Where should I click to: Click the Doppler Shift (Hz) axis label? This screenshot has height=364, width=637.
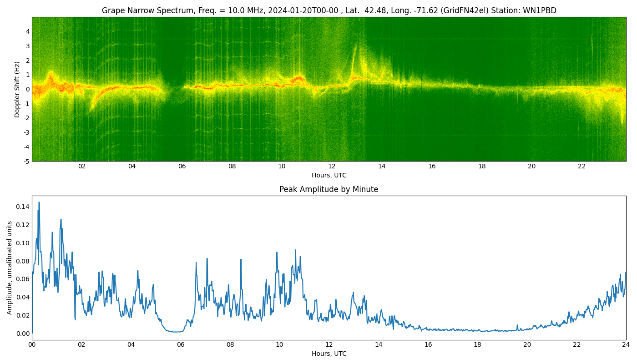point(17,89)
